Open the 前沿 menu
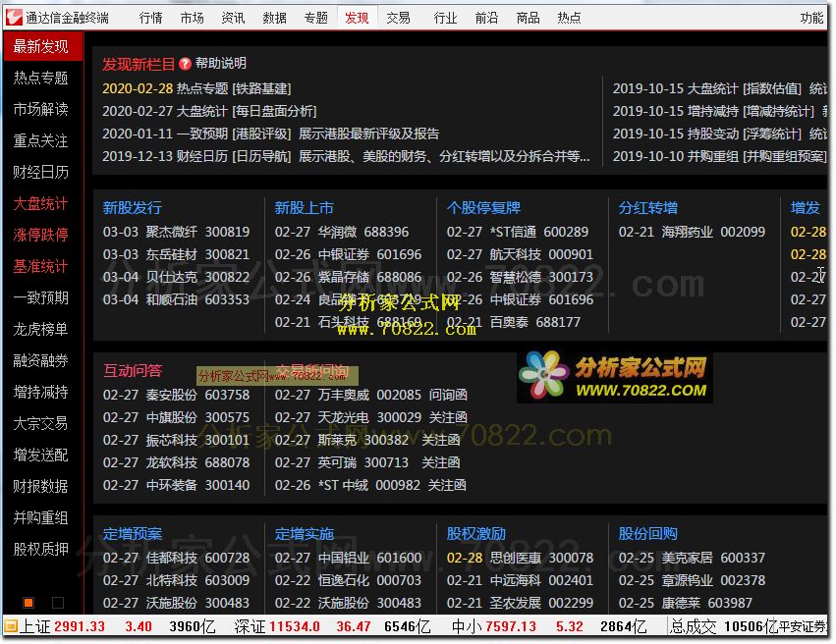Viewport: 836px width, 644px height. (487, 18)
